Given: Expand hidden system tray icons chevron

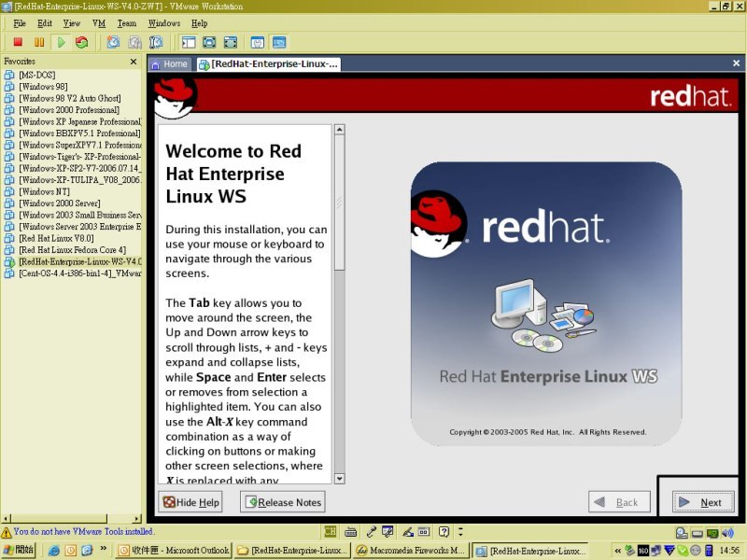Looking at the screenshot, I should click(x=617, y=551).
